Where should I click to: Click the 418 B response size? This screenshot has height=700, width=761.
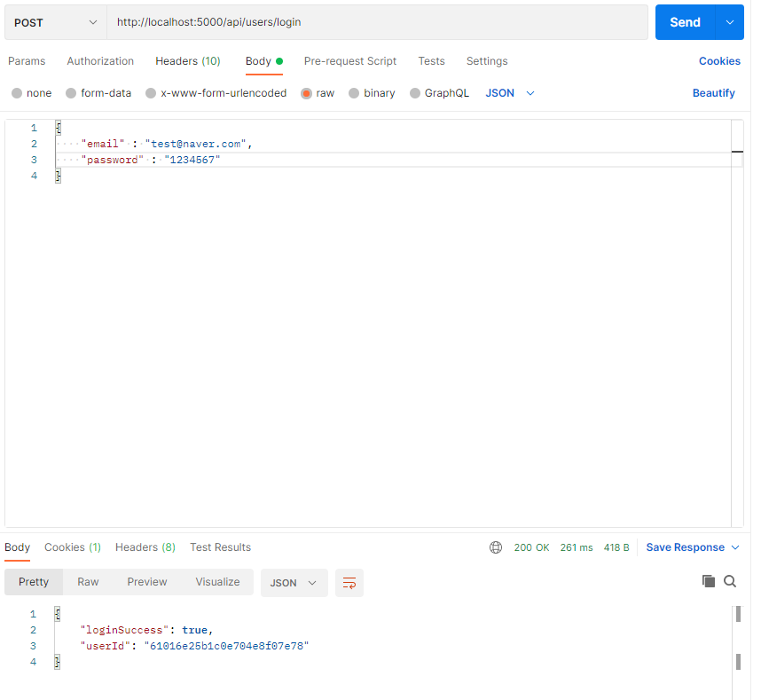point(616,547)
